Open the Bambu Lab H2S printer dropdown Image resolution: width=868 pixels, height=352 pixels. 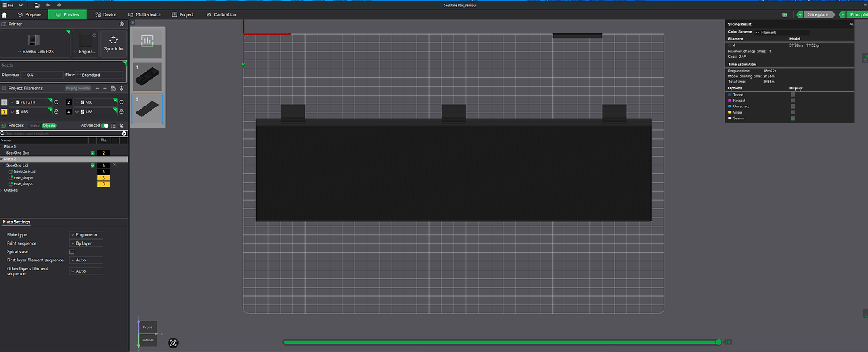pyautogui.click(x=36, y=43)
